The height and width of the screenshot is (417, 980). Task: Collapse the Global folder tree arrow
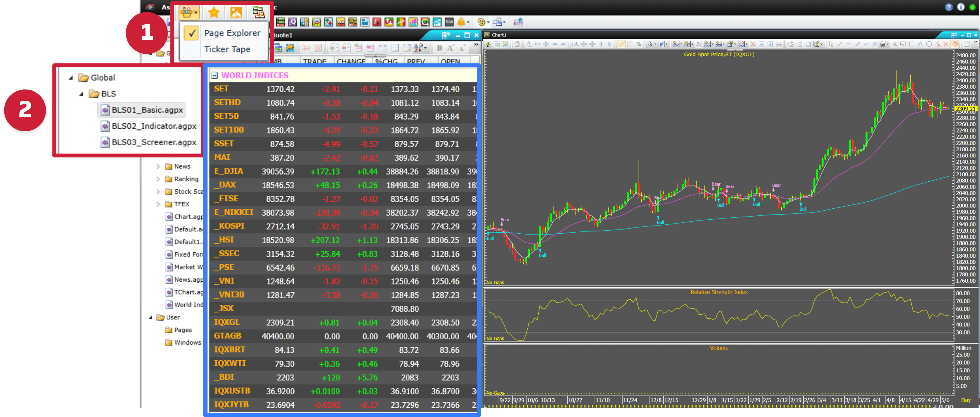[71, 78]
